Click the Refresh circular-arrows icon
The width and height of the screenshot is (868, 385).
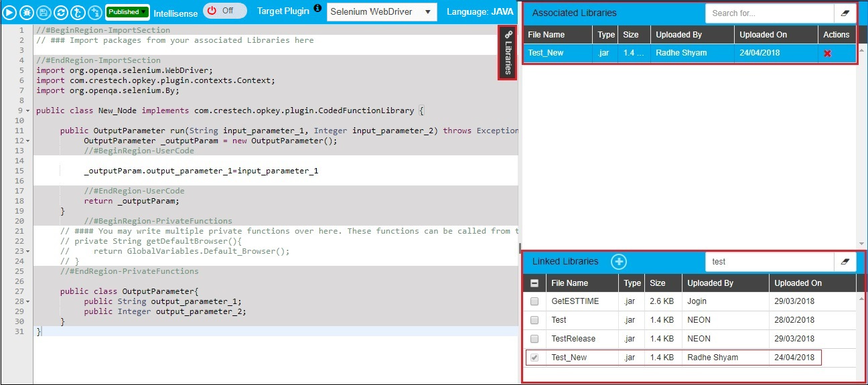(62, 12)
